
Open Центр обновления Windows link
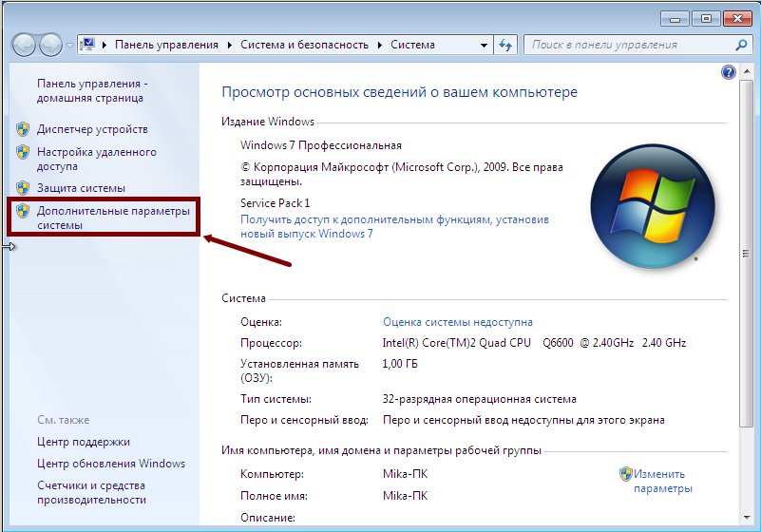(x=110, y=464)
